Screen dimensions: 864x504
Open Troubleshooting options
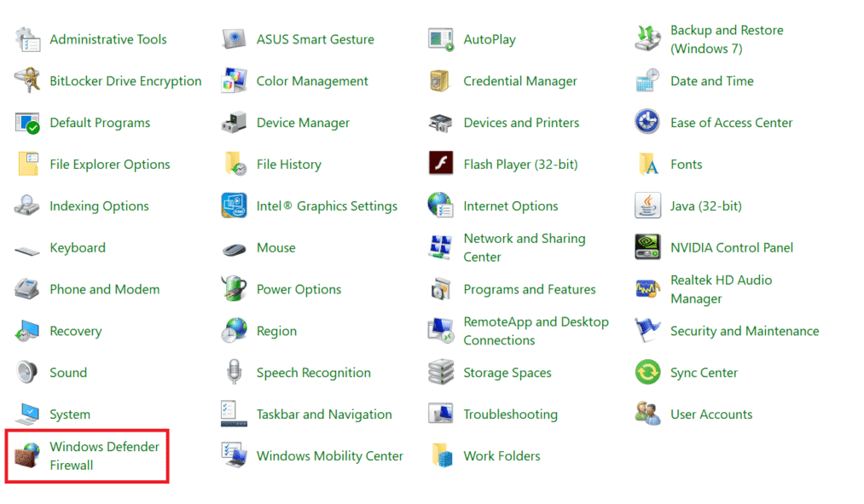point(510,414)
